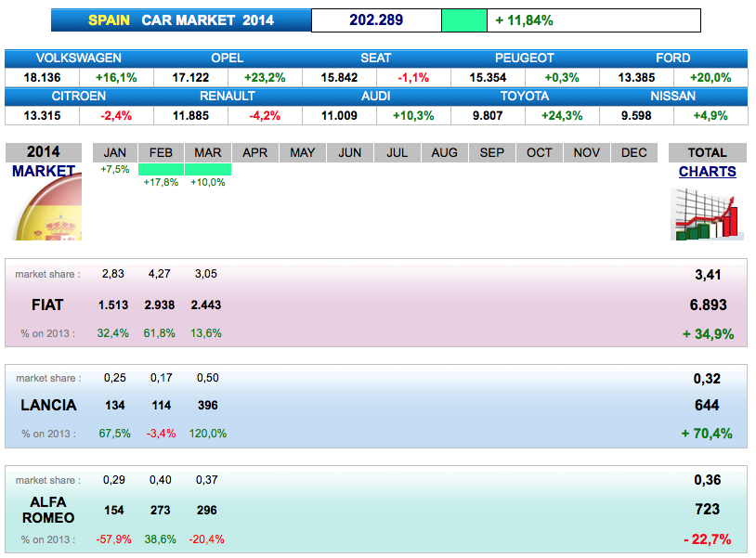Click the green swatch beside 202.289
Screen dimensions: 756x558
point(464,20)
